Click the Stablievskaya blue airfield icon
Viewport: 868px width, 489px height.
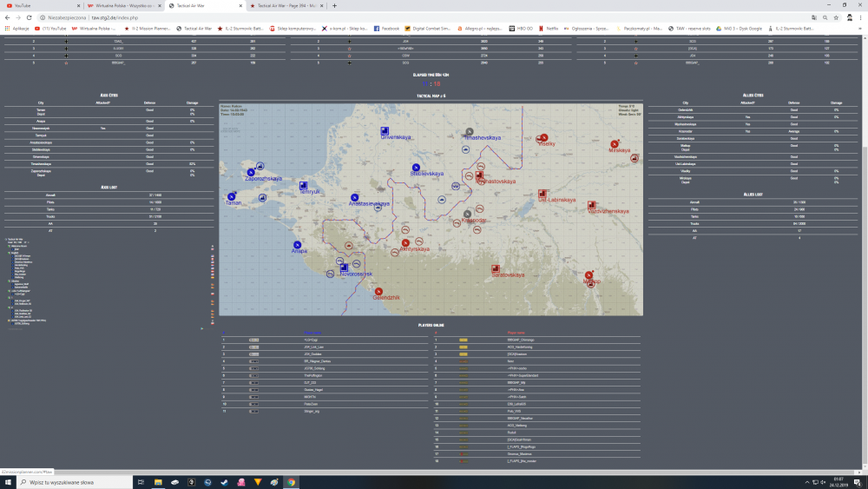pyautogui.click(x=417, y=168)
